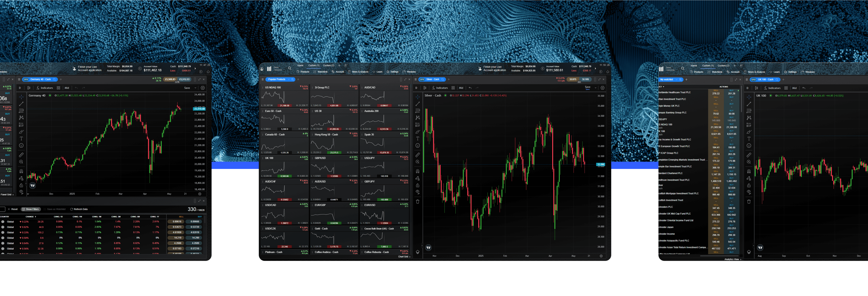Click Indicators fx icon on Germany 40 chart
The height and width of the screenshot is (296, 868).
(38, 88)
